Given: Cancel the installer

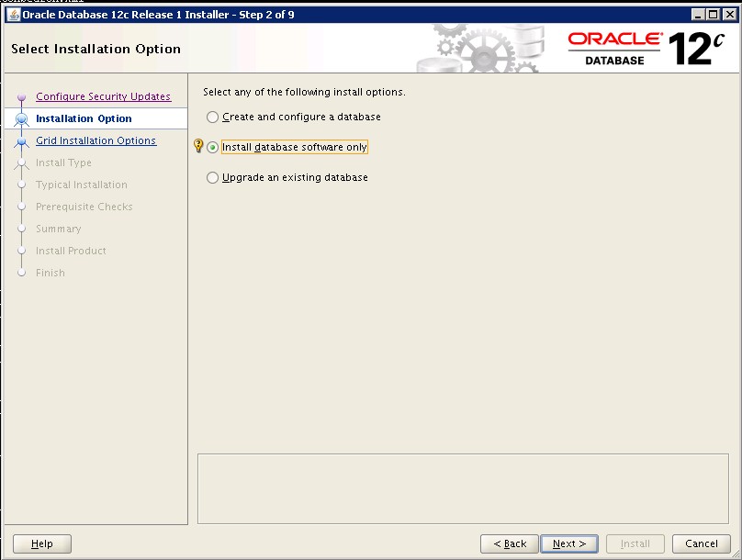Looking at the screenshot, I should pyautogui.click(x=702, y=543).
